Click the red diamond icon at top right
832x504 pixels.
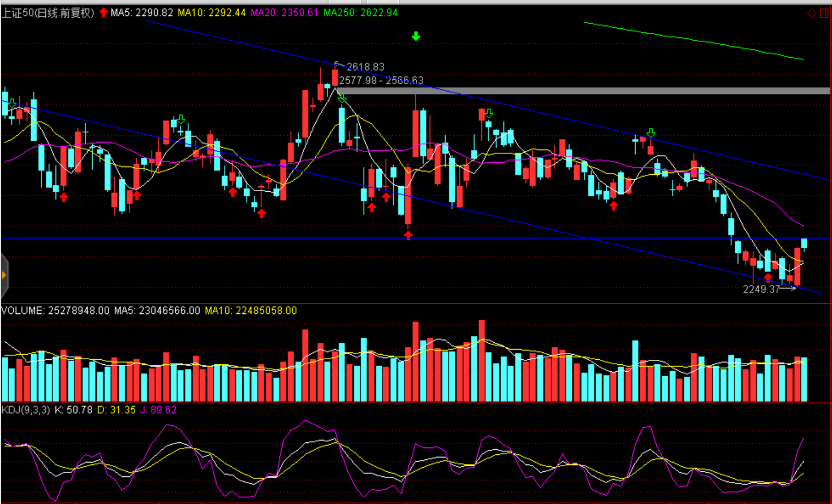pos(811,13)
